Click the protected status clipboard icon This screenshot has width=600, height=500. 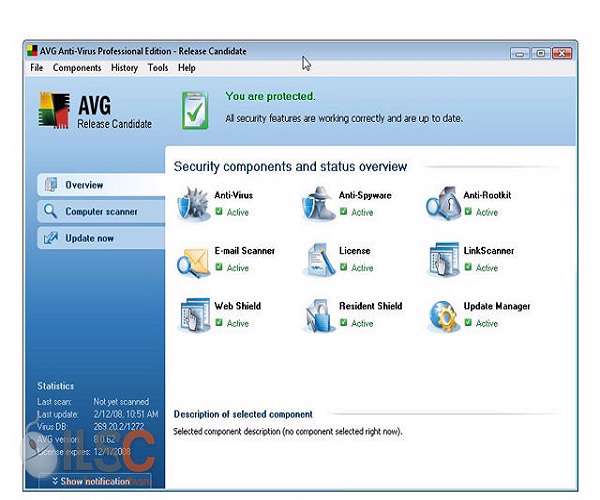pyautogui.click(x=195, y=111)
